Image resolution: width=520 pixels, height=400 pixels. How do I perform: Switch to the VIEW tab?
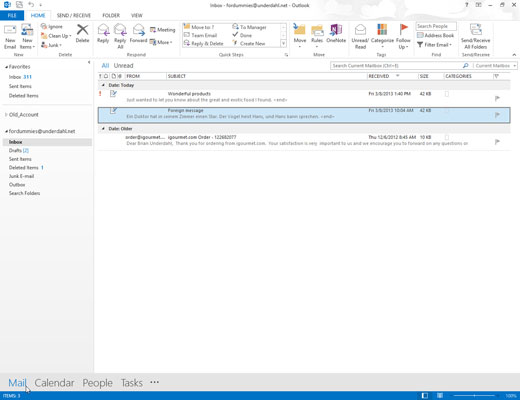[x=137, y=15]
